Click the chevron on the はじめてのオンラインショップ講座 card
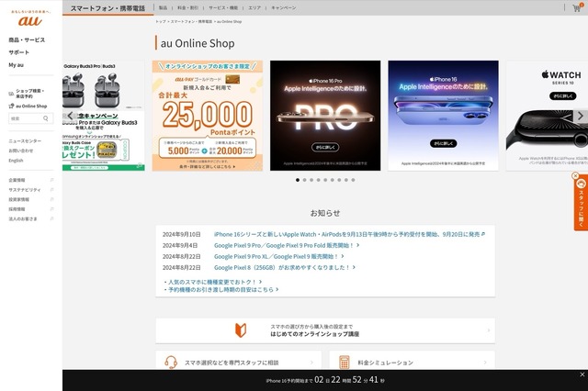The height and width of the screenshot is (391, 588). 488,330
